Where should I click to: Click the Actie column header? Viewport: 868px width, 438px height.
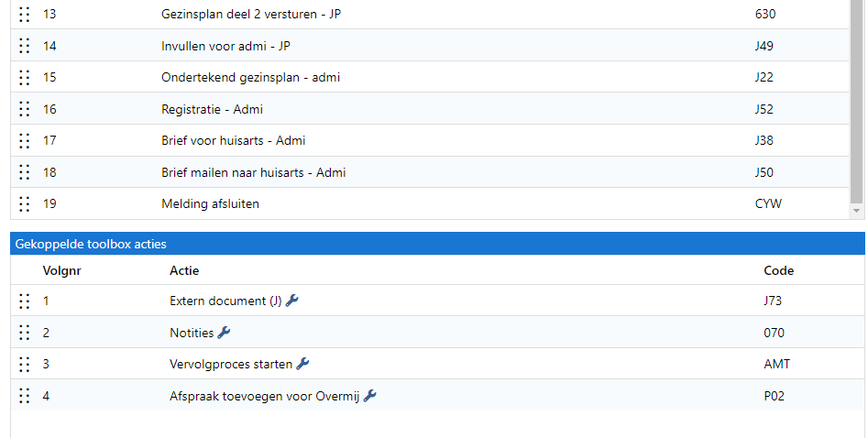tap(184, 270)
